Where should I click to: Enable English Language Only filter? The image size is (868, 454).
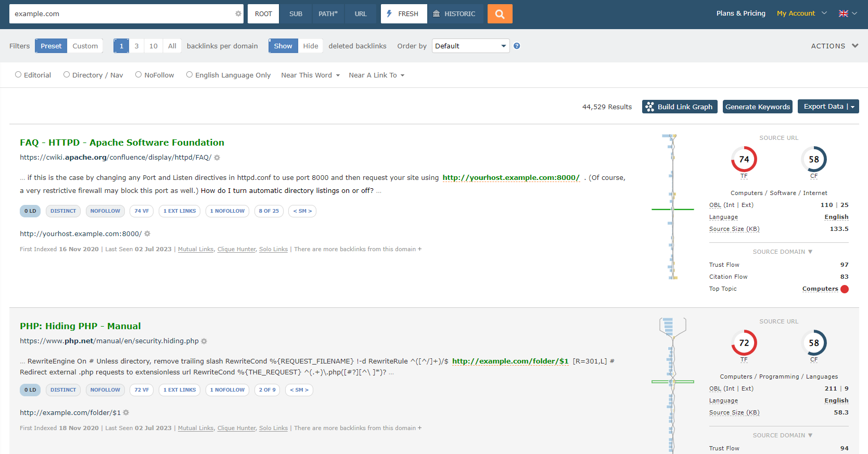point(189,75)
